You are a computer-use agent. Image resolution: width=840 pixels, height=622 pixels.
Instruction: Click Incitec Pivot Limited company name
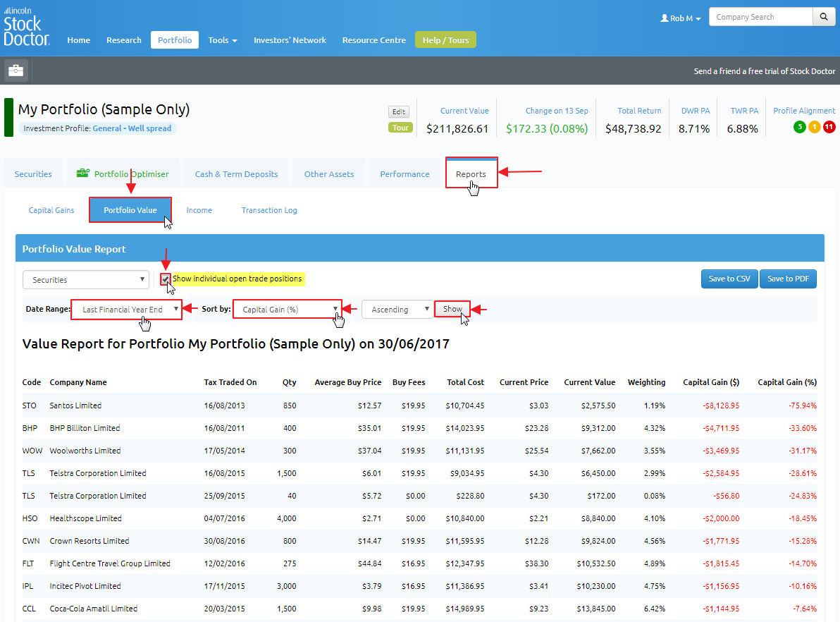coord(85,586)
